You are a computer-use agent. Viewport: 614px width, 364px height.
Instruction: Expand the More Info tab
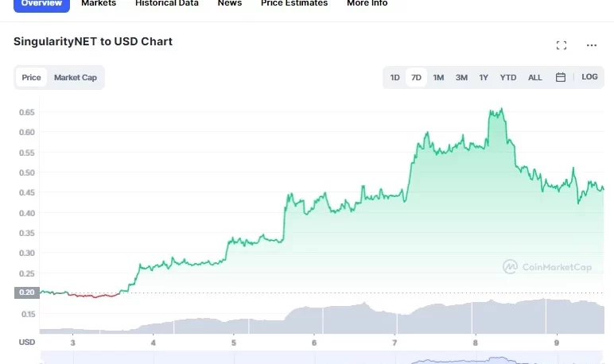367,3
